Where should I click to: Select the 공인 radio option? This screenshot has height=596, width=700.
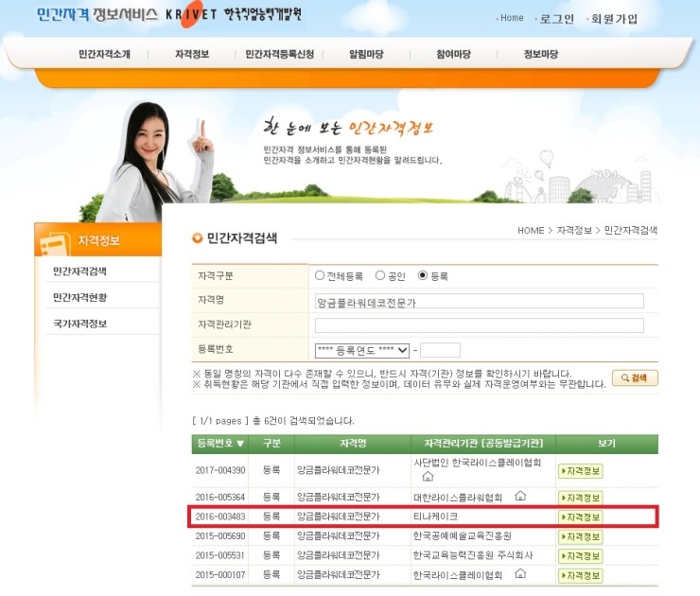click(380, 275)
